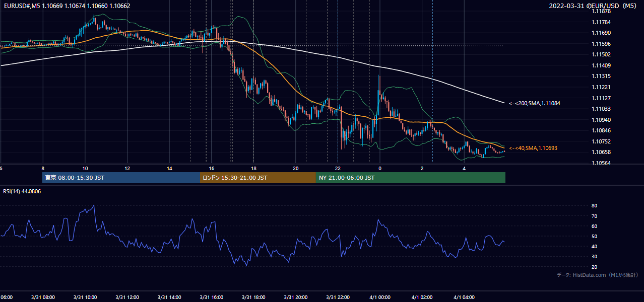This screenshot has height=302, width=644.
Task: Click RSI scale label 70
Action: pos(595,216)
